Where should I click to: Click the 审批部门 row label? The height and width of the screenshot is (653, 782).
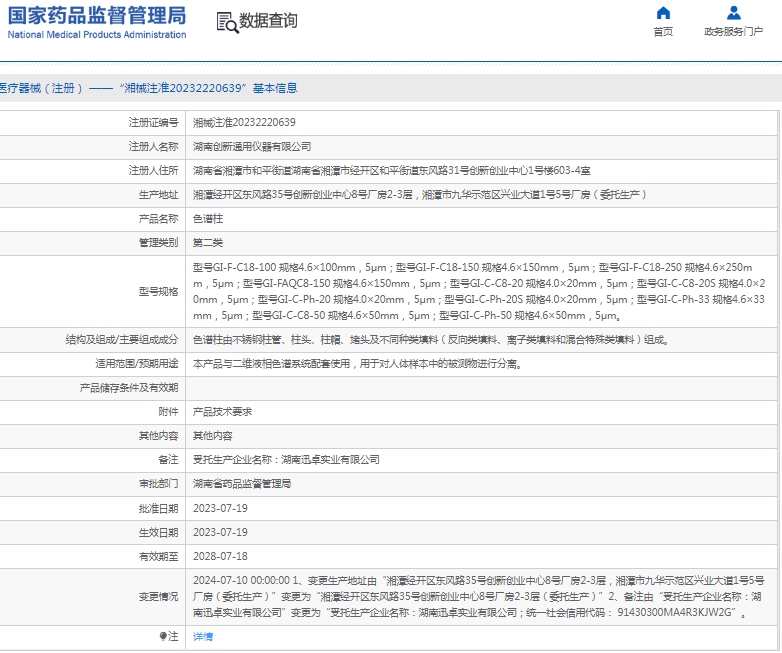point(159,483)
